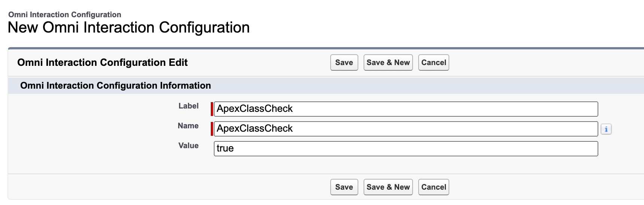Image resolution: width=644 pixels, height=205 pixels.
Task: Click the Label field caption
Action: tap(188, 106)
